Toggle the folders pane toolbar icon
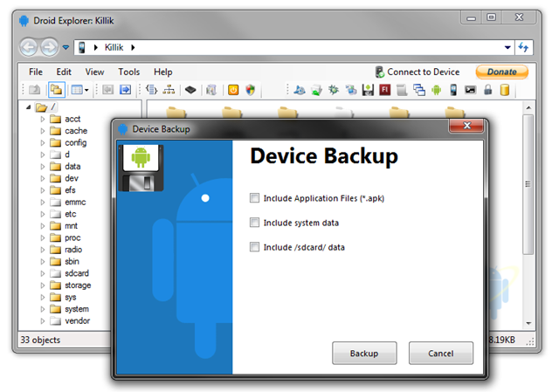The height and width of the screenshot is (392, 559). pos(56,90)
